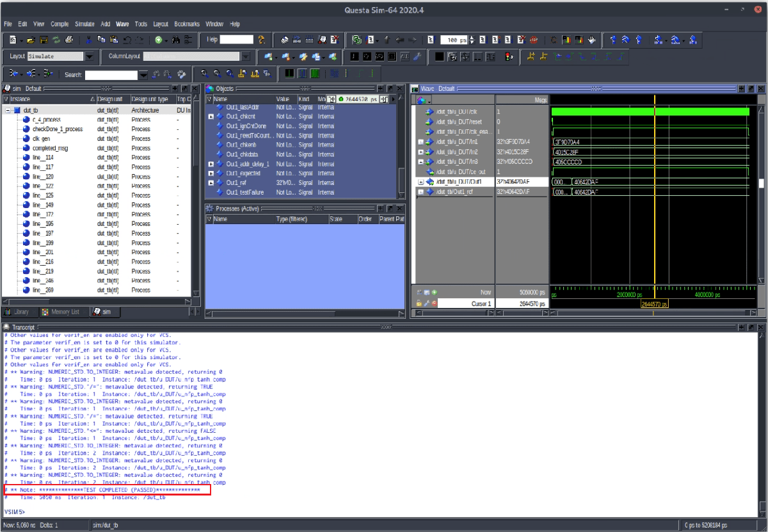The image size is (768, 532).
Task: Open Find with the binoculars toolbar icon
Action: point(177,40)
